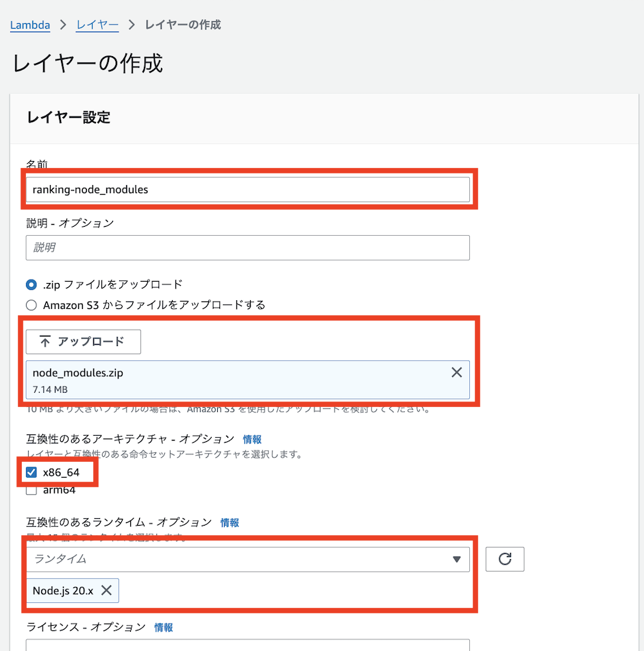
Task: Open the runtime selection dropdown
Action: pyautogui.click(x=240, y=559)
